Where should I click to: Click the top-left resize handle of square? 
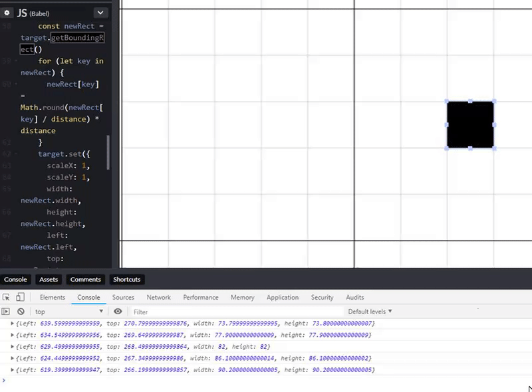446,102
